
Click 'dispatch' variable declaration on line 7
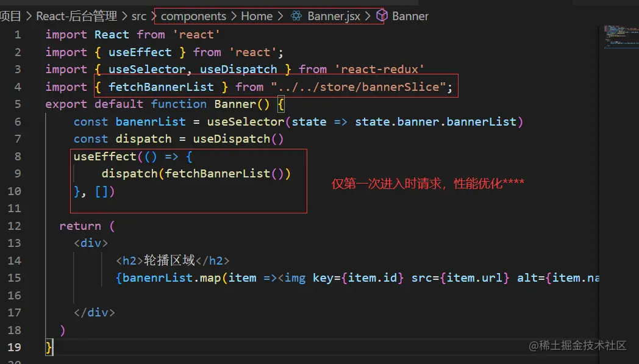[x=143, y=139]
